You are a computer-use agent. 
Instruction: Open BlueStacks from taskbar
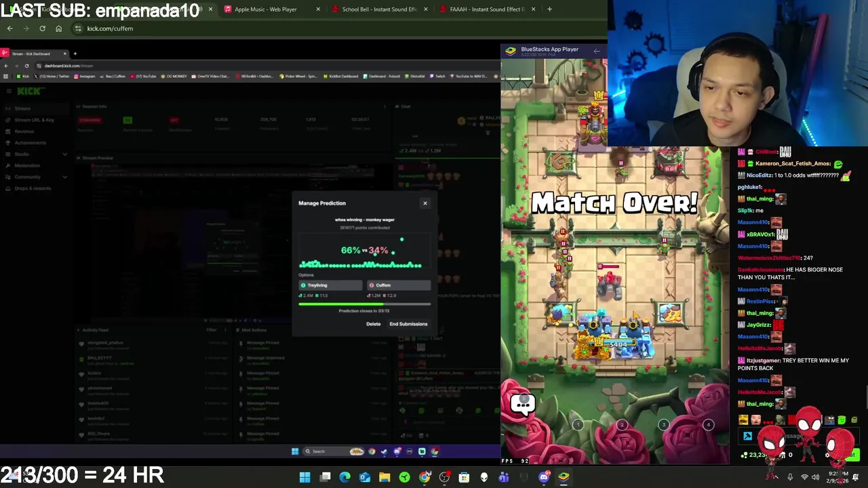point(564,477)
